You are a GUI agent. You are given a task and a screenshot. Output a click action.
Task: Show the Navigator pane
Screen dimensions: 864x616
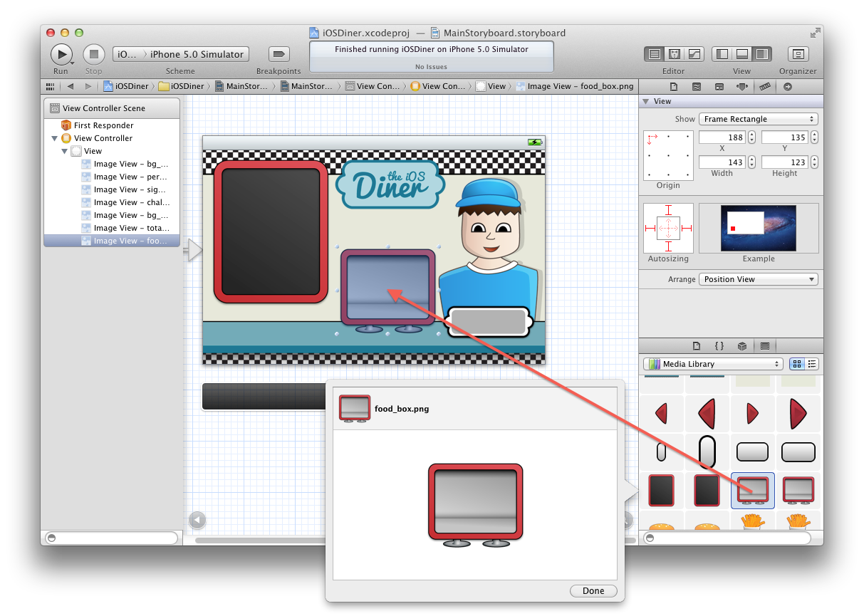coord(722,54)
